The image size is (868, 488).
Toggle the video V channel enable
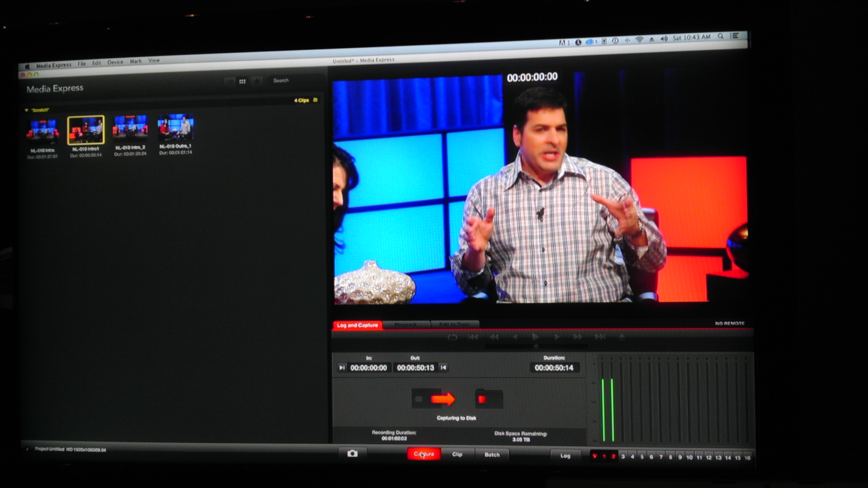coord(594,456)
